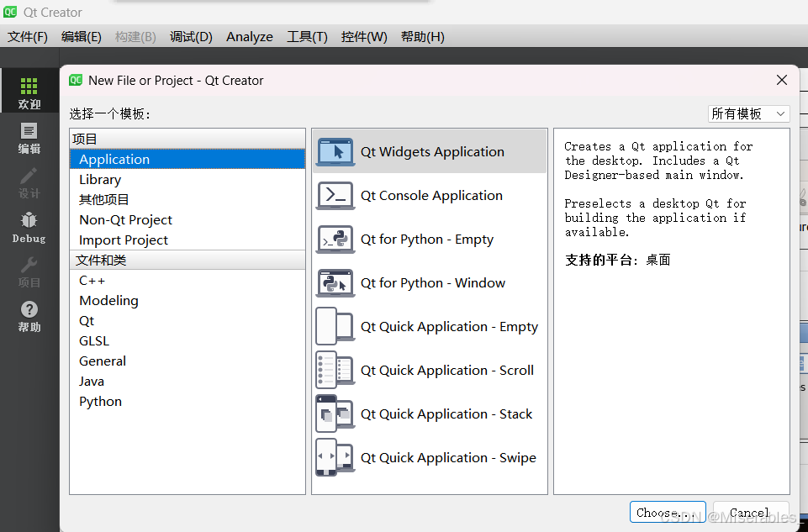Select the Modeling category
The image size is (808, 532).
187,300
